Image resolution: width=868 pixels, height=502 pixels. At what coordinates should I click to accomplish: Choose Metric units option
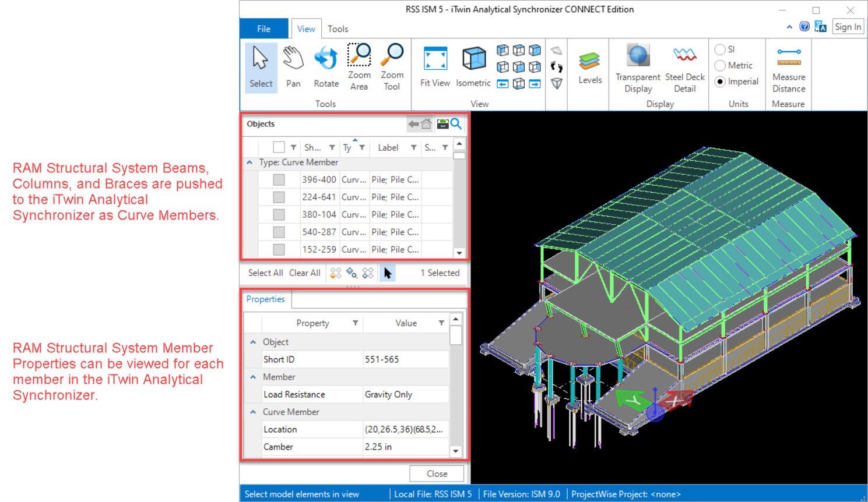tap(721, 66)
